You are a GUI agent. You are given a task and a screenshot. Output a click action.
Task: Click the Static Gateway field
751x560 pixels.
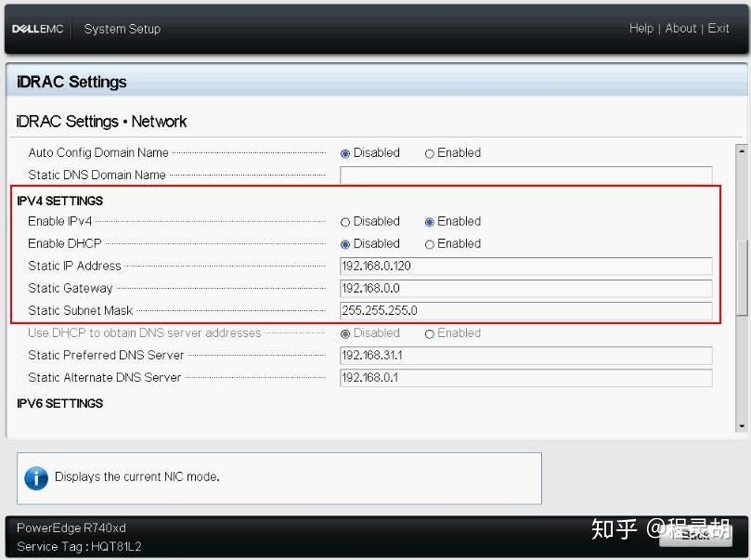click(526, 288)
